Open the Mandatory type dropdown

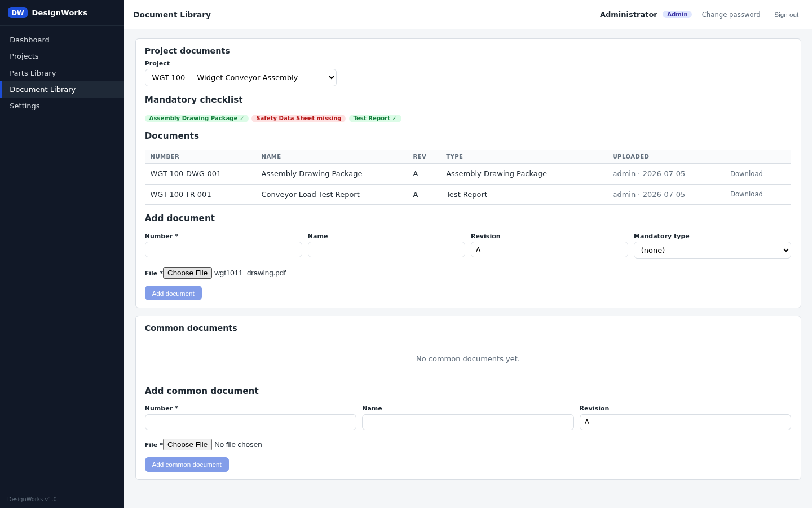pyautogui.click(x=712, y=250)
